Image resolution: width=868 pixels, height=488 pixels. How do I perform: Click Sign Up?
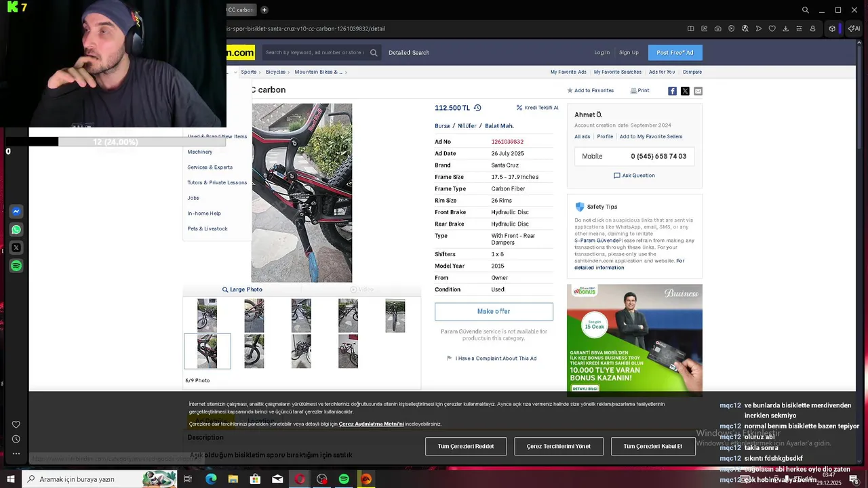pos(629,52)
